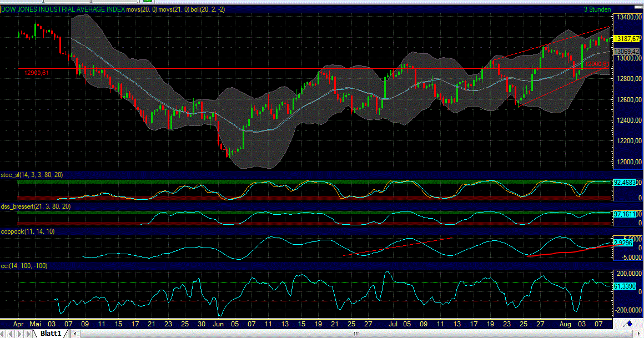Go to next sheet using the forward arrow
This screenshot has height=338, width=644.
click(x=20, y=334)
